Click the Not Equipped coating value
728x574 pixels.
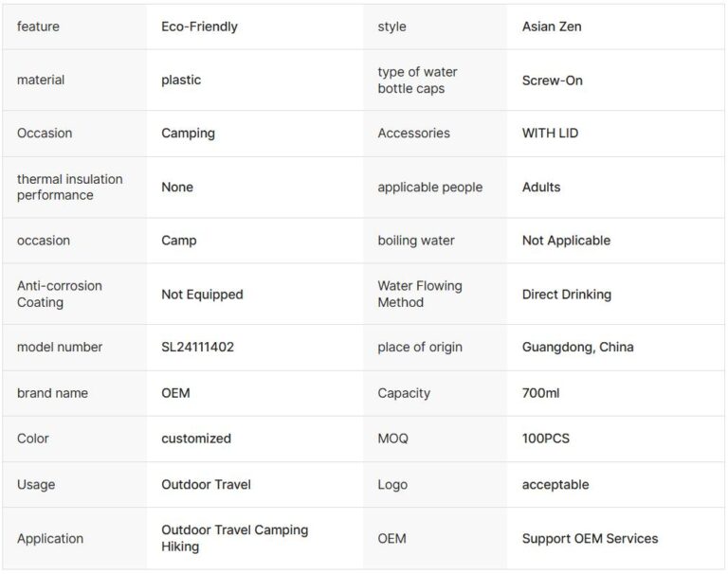coord(202,295)
